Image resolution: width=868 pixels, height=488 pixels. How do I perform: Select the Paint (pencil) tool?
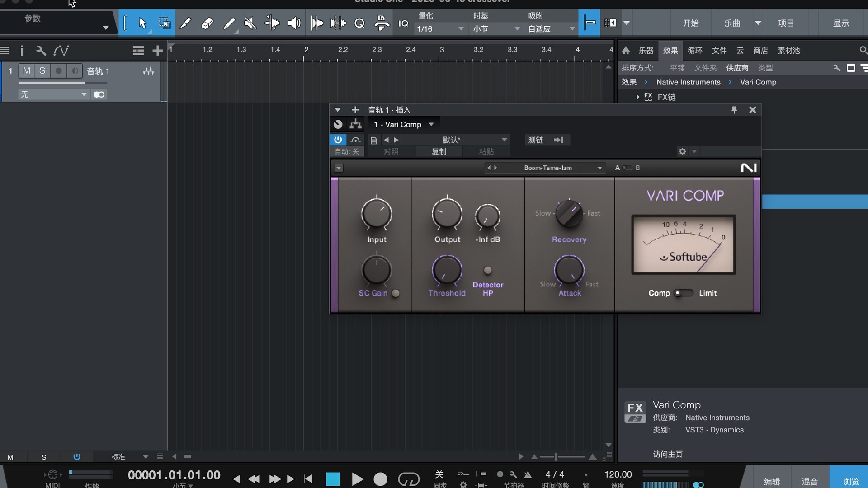pos(185,23)
